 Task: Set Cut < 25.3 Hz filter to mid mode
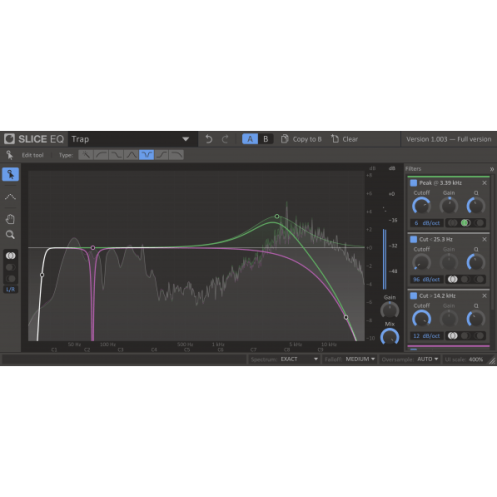[466, 279]
